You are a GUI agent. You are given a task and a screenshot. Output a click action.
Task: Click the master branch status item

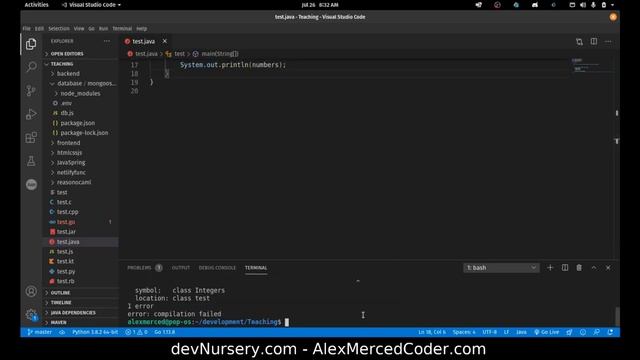[40, 332]
